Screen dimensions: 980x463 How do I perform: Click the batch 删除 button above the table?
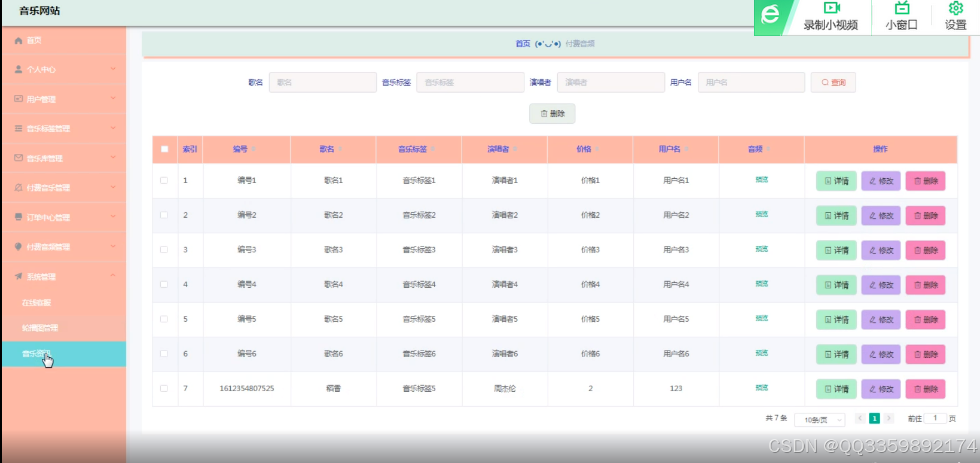tap(552, 114)
